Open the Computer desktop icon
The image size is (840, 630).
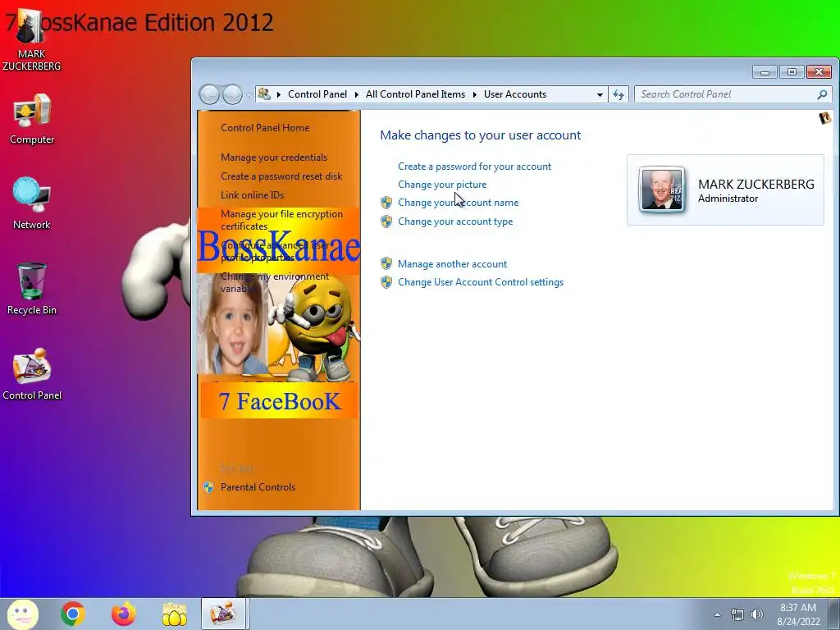[32, 119]
